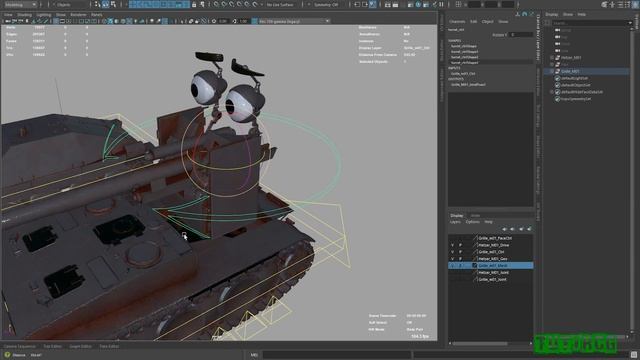Open the viewport Lighting menu
The width and height of the screenshot is (640, 360).
point(44,15)
